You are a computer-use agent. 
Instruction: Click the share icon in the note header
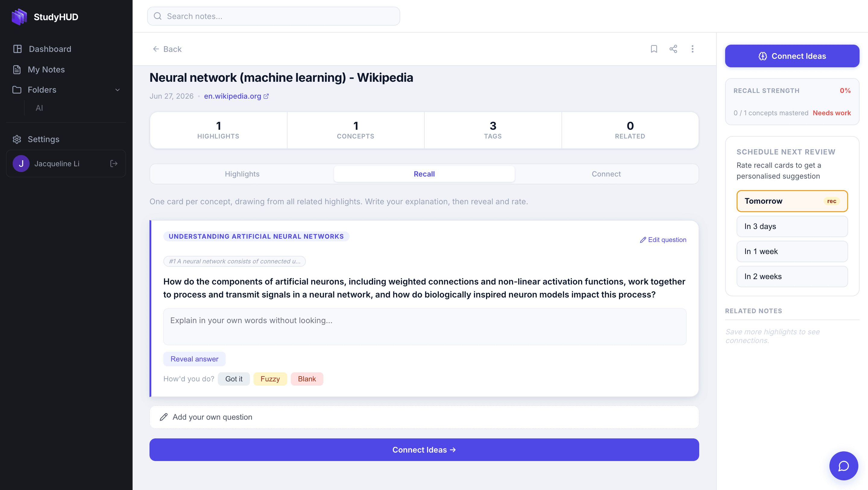673,49
